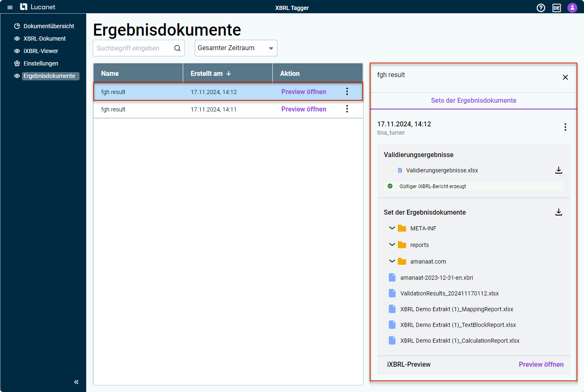Click the search magnifier icon

(x=177, y=48)
